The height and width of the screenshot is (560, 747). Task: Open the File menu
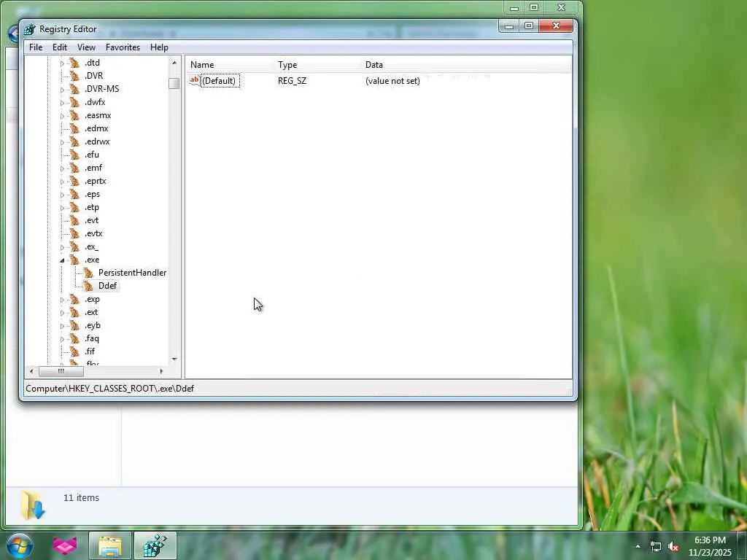click(36, 47)
